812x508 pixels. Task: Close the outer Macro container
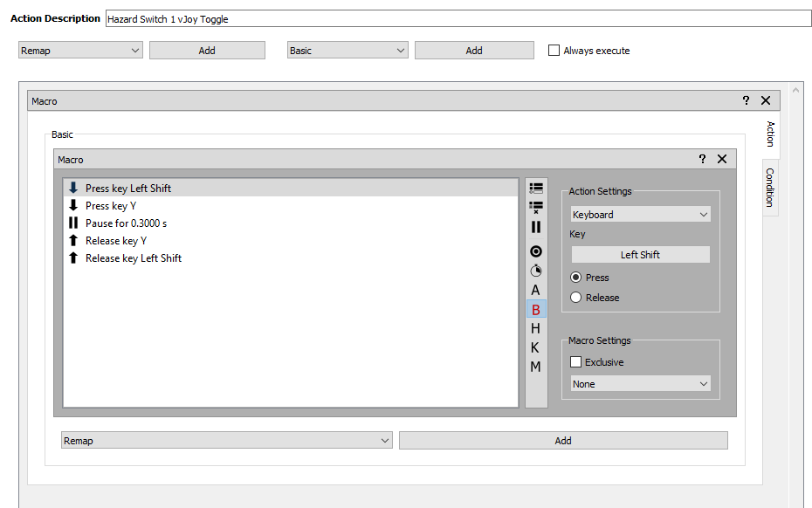tap(766, 100)
